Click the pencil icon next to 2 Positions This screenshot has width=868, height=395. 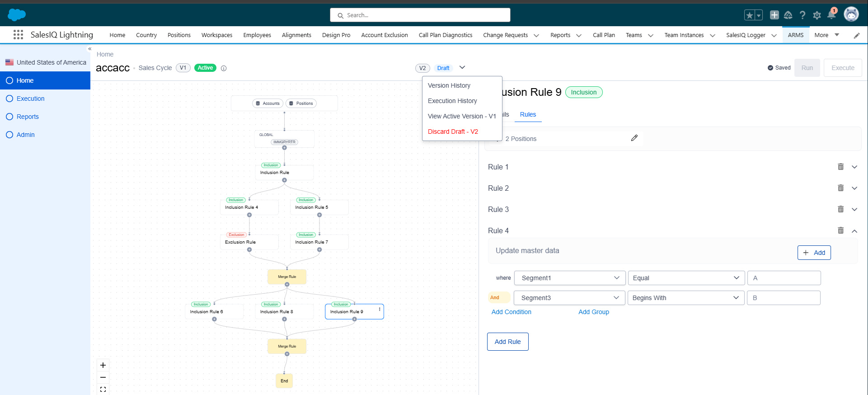click(x=634, y=138)
